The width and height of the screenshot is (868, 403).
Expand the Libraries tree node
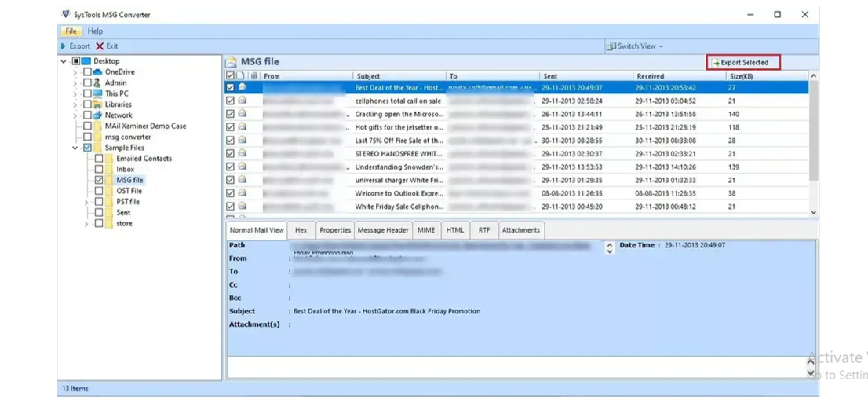pyautogui.click(x=75, y=104)
